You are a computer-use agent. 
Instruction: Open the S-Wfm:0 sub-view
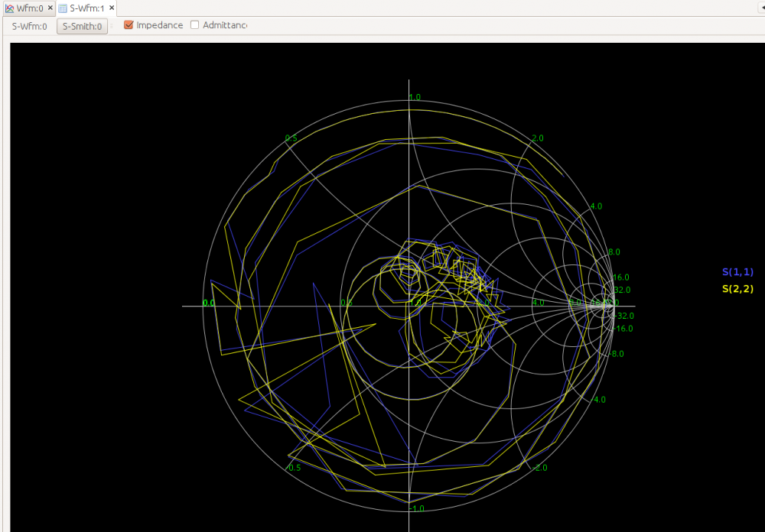30,26
